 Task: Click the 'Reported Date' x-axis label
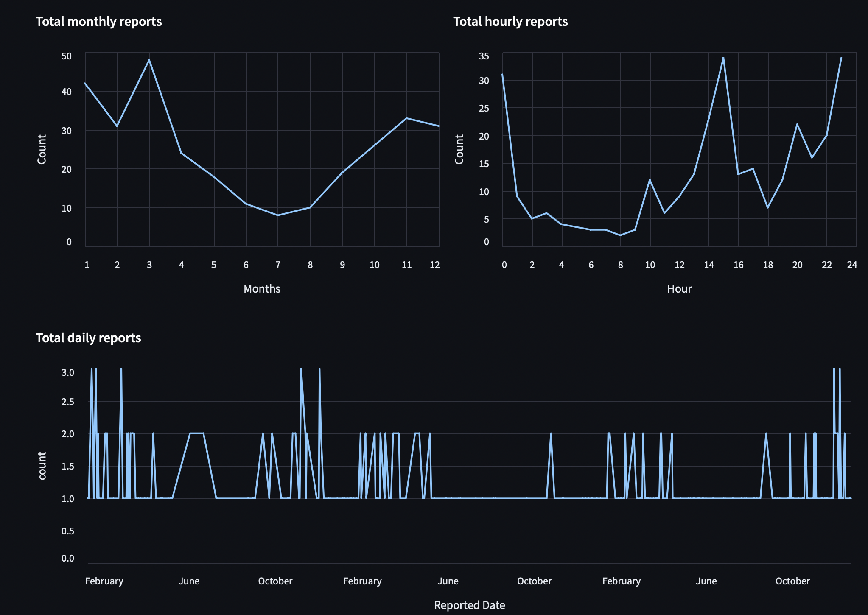click(469, 605)
